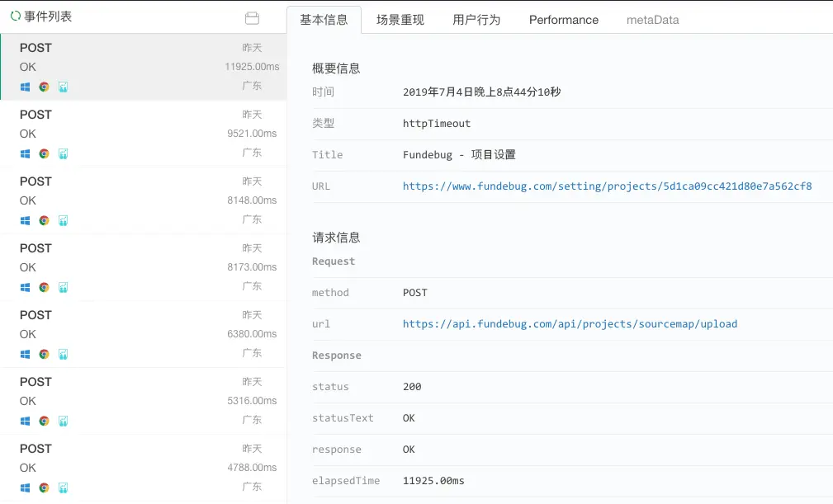Click the elapsedTime value 11925.00ms in details
This screenshot has height=504, width=833.
[x=433, y=481]
